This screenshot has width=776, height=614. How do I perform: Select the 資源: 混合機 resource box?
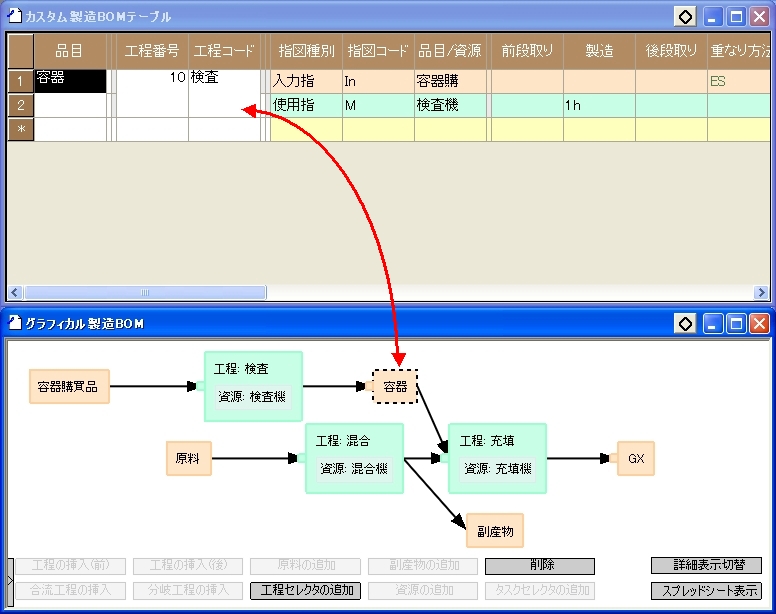pyautogui.click(x=354, y=469)
